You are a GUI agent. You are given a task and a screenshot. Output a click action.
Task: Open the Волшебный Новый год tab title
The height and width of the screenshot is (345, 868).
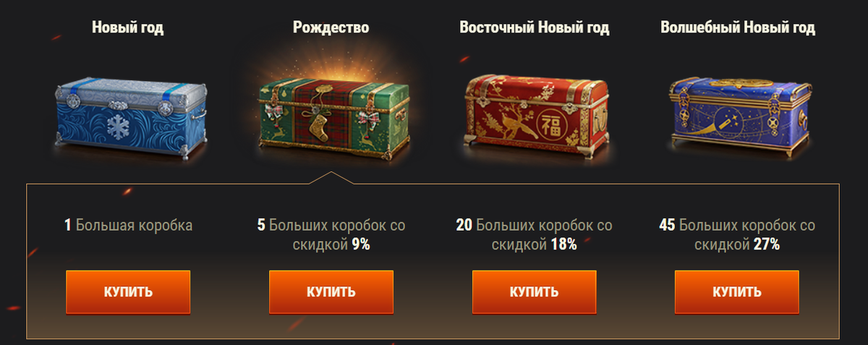(x=738, y=28)
